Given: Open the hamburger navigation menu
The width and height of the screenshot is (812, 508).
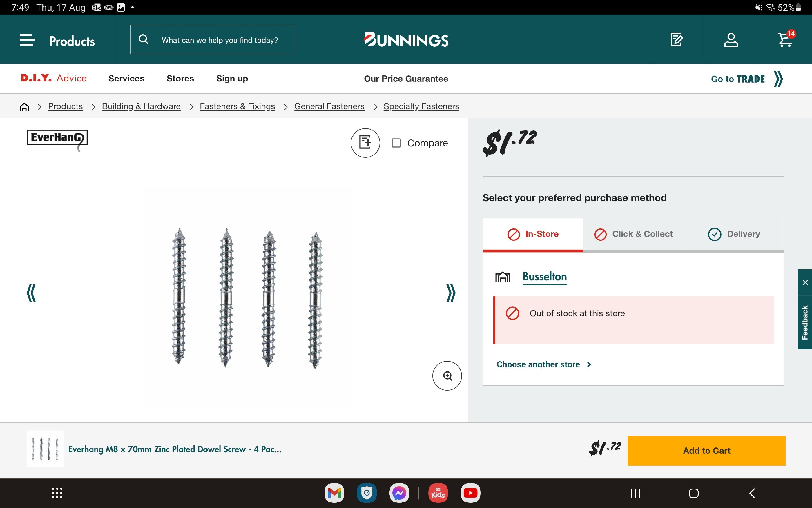Looking at the screenshot, I should 27,40.
